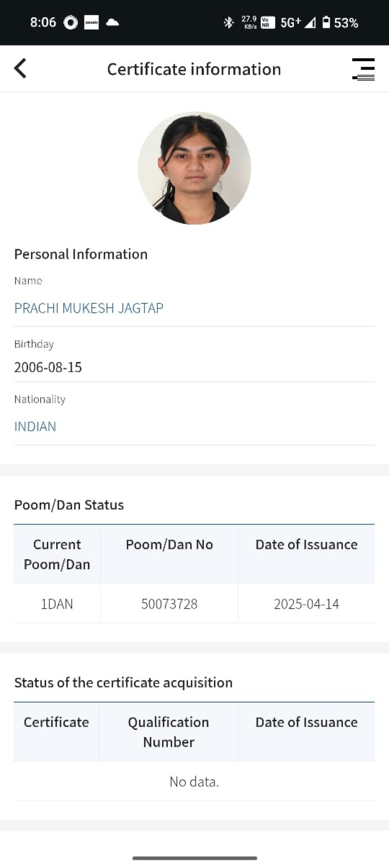Open the hamburger menu icon
This screenshot has height=868, width=389.
(363, 69)
